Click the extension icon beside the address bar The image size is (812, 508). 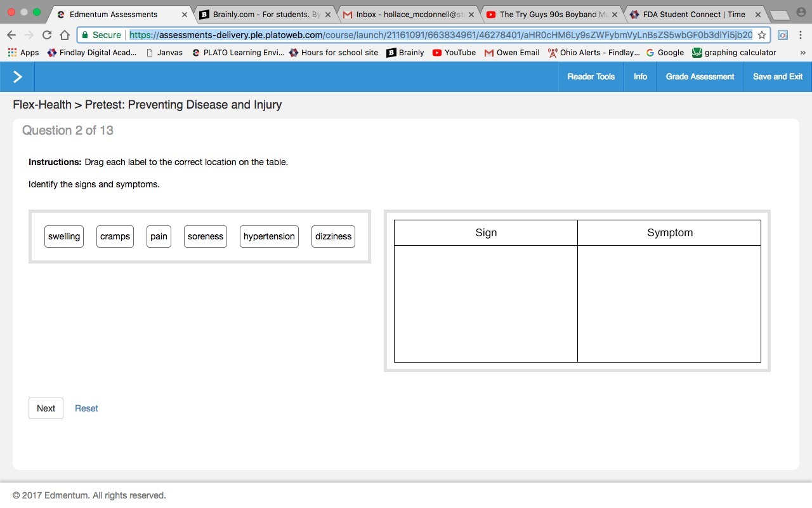[783, 35]
